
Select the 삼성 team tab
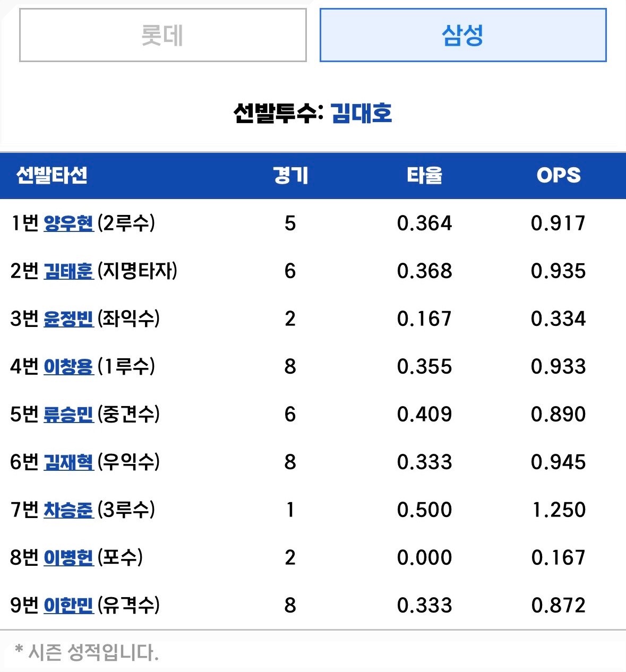pyautogui.click(x=462, y=35)
